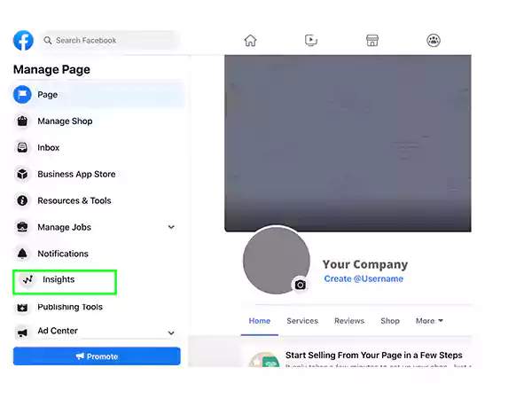Screen dimensions: 532x399
Task: Click Start Selling From Your Page heading
Action: [x=373, y=356]
